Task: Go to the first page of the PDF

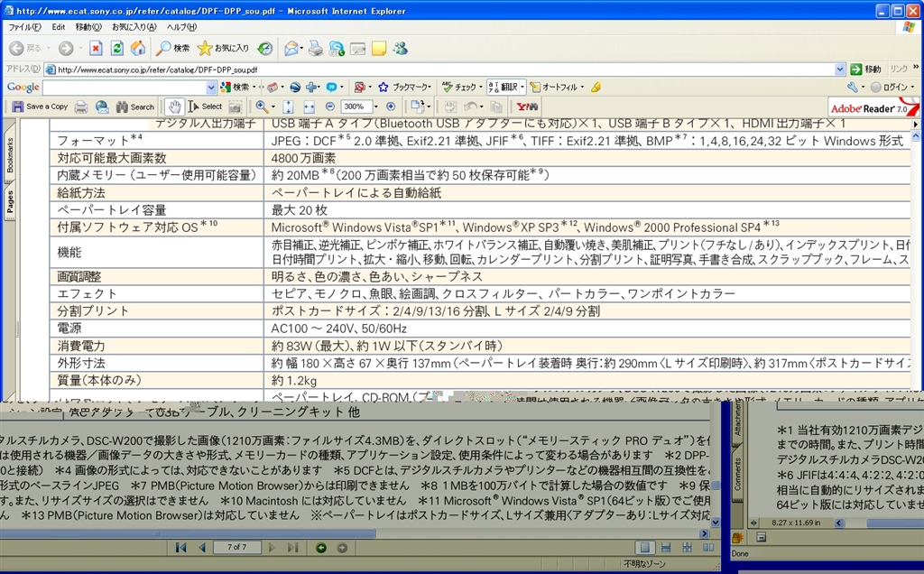Action: 181,547
